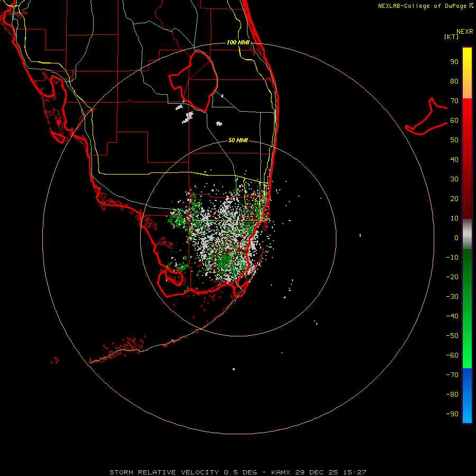Click the 0 value on the velocity scale

pos(456,238)
